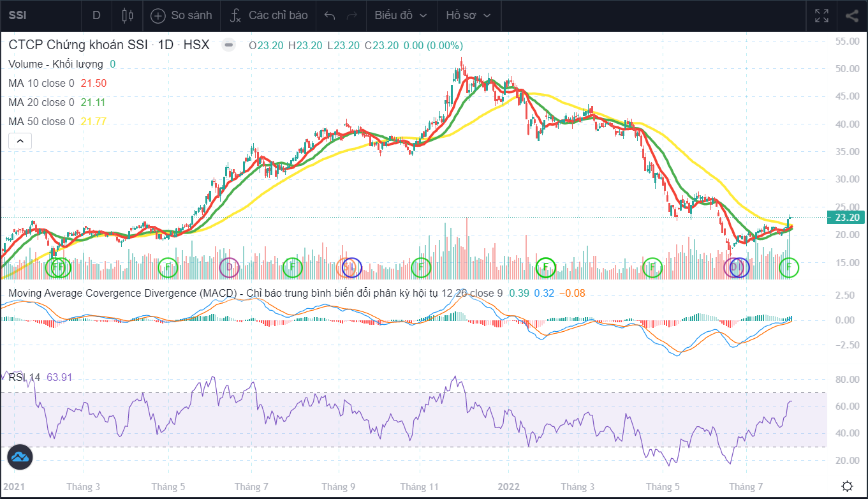Image resolution: width=868 pixels, height=499 pixels.
Task: Select the MA 50 close legend
Action: click(x=41, y=121)
